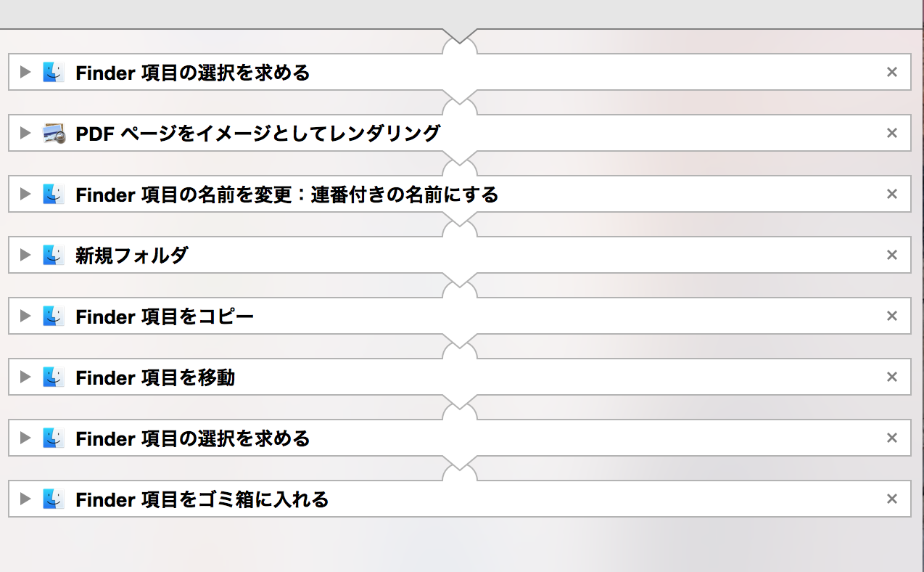Image resolution: width=924 pixels, height=572 pixels.
Task: Select the PDF ページをイメージとしてレンダリング title
Action: 257,134
